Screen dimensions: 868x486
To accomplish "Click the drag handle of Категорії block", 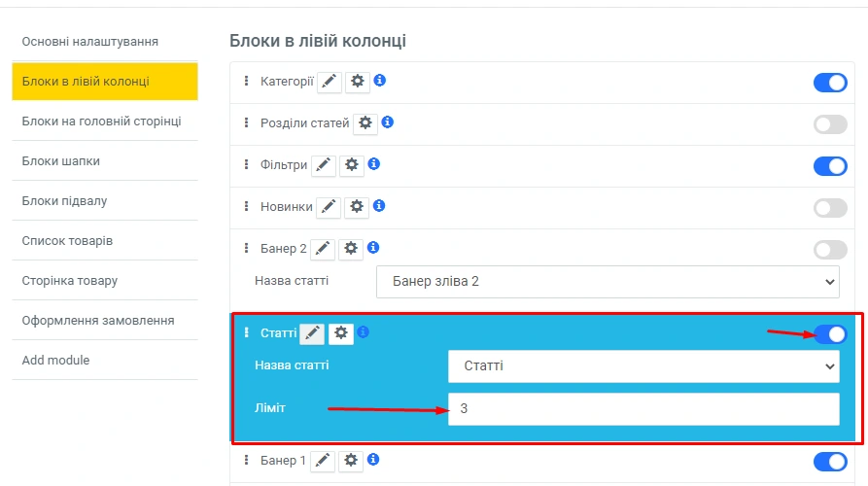I will (247, 82).
